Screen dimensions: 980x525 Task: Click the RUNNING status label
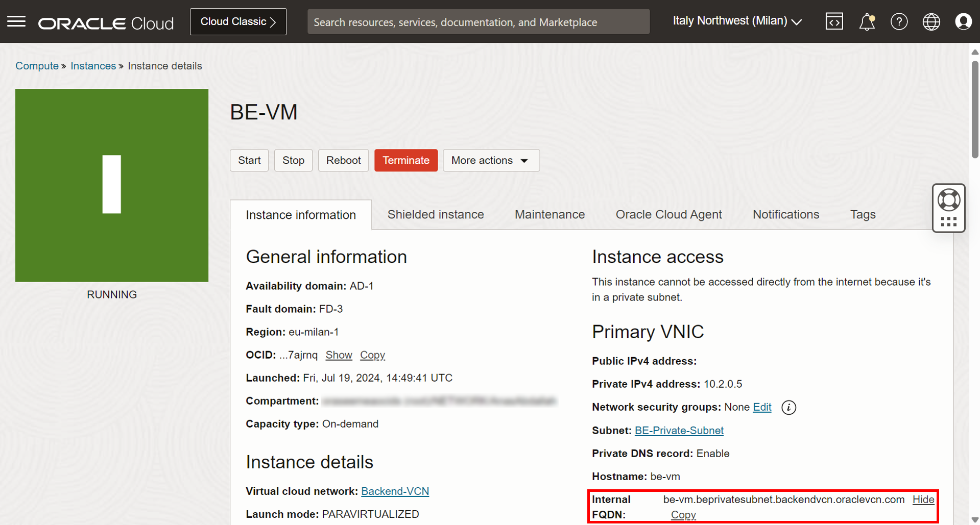(x=112, y=294)
